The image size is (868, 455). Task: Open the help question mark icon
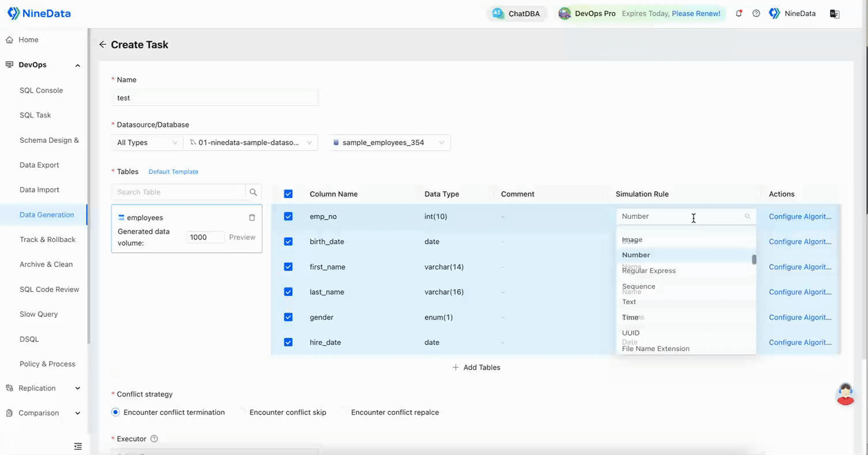[x=756, y=13]
